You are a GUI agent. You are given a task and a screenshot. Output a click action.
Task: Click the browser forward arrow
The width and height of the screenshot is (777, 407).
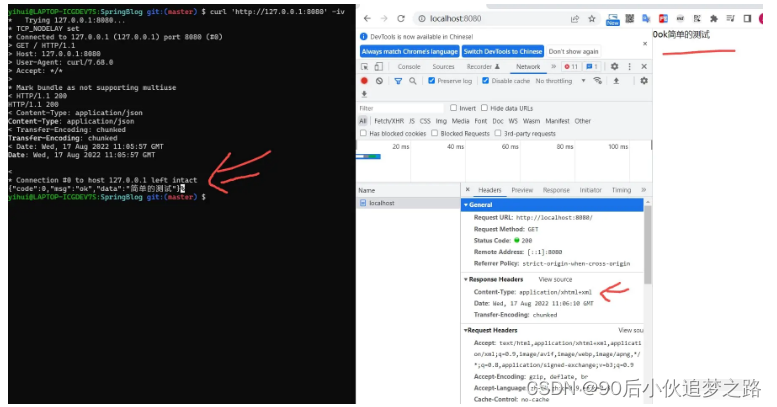click(x=384, y=18)
